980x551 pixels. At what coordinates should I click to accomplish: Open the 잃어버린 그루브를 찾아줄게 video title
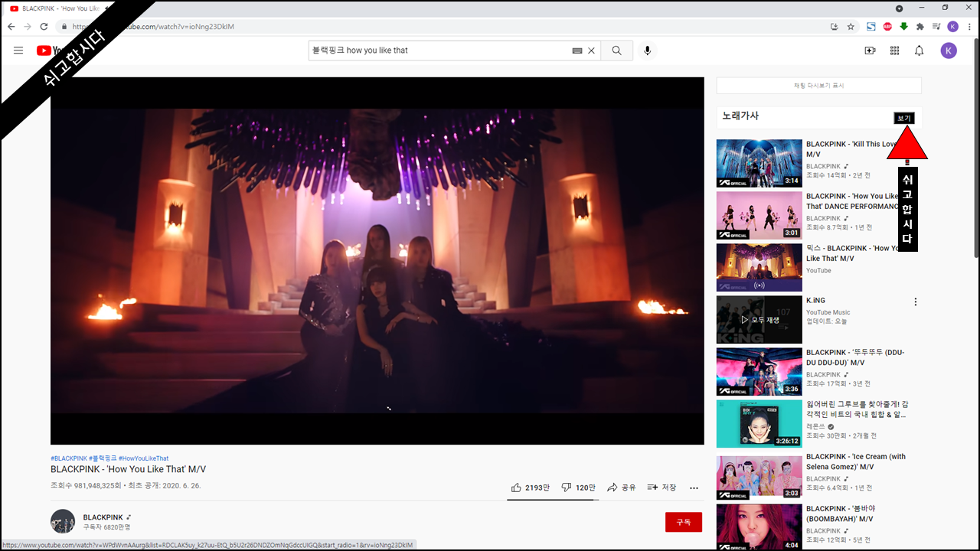[x=857, y=409]
